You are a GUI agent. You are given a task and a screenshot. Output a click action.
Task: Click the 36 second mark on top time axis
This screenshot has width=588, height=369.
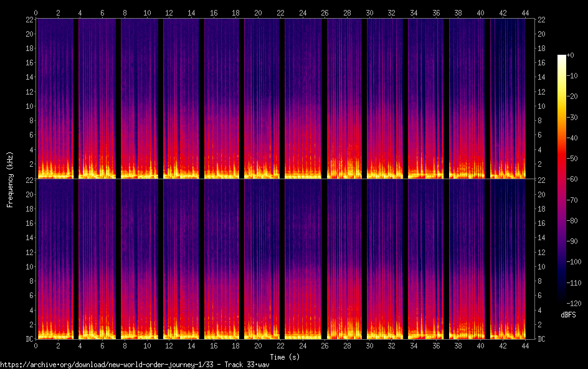(x=436, y=12)
